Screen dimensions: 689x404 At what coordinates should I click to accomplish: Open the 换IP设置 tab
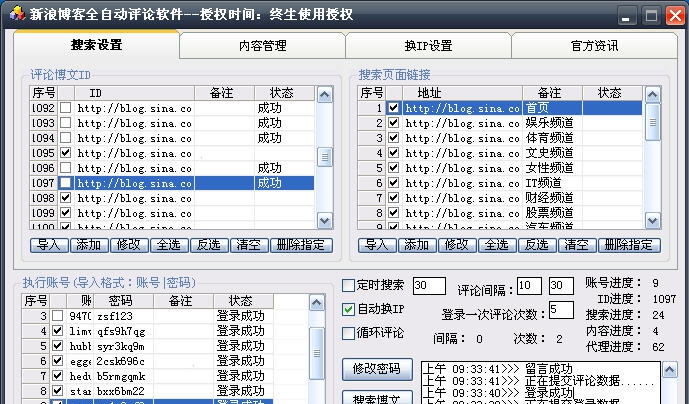(428, 45)
